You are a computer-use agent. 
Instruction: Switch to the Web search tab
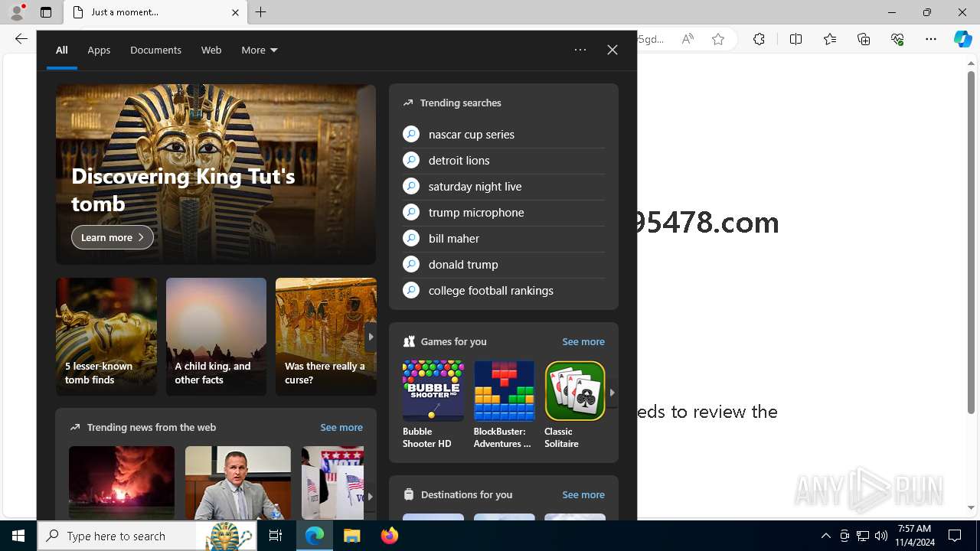[211, 50]
